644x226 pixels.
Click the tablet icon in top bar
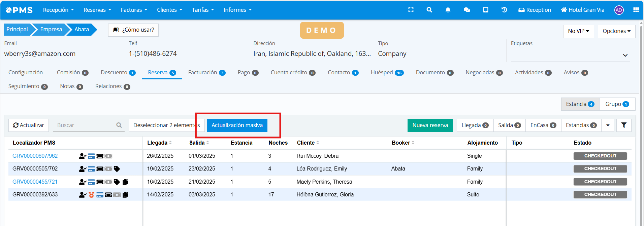[485, 10]
